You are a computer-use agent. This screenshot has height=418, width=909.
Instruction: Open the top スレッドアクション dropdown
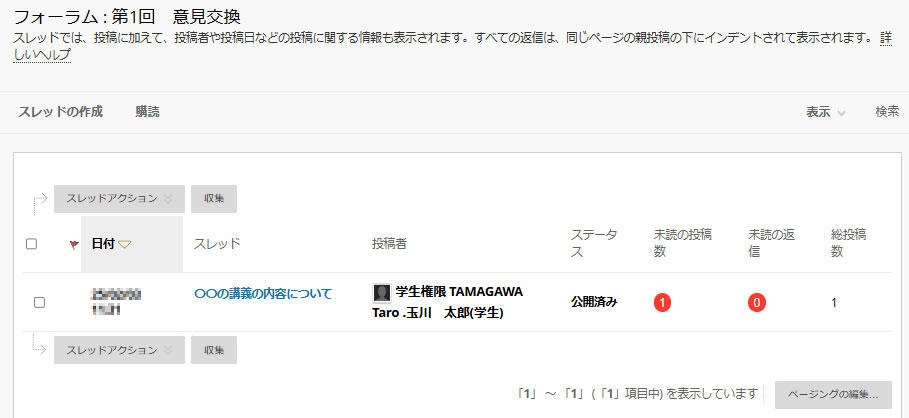point(119,199)
